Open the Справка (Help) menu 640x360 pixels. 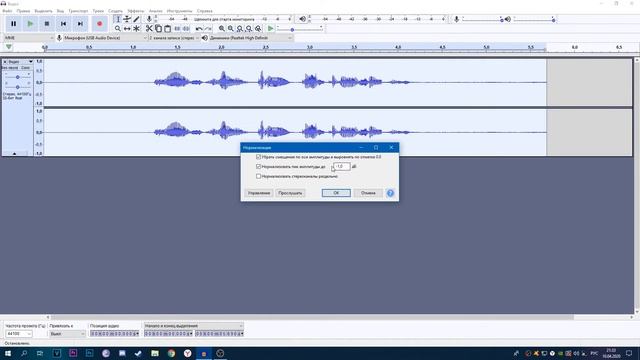coord(204,11)
